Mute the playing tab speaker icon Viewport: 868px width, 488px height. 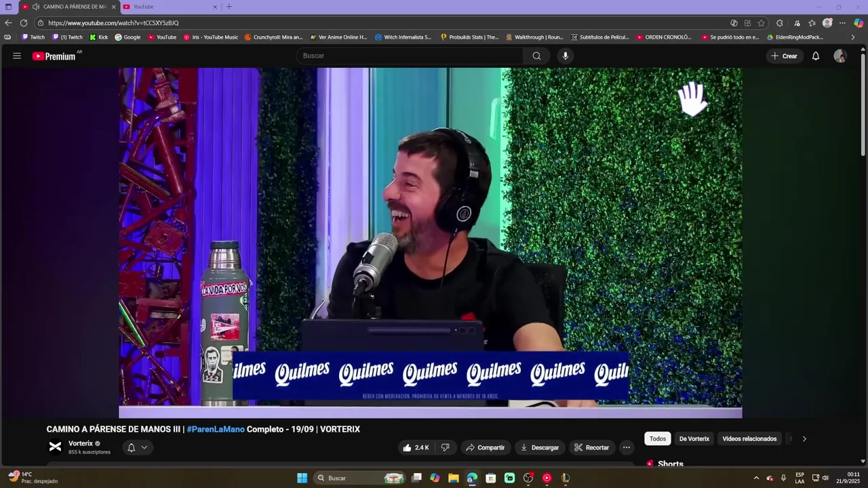[x=35, y=7]
